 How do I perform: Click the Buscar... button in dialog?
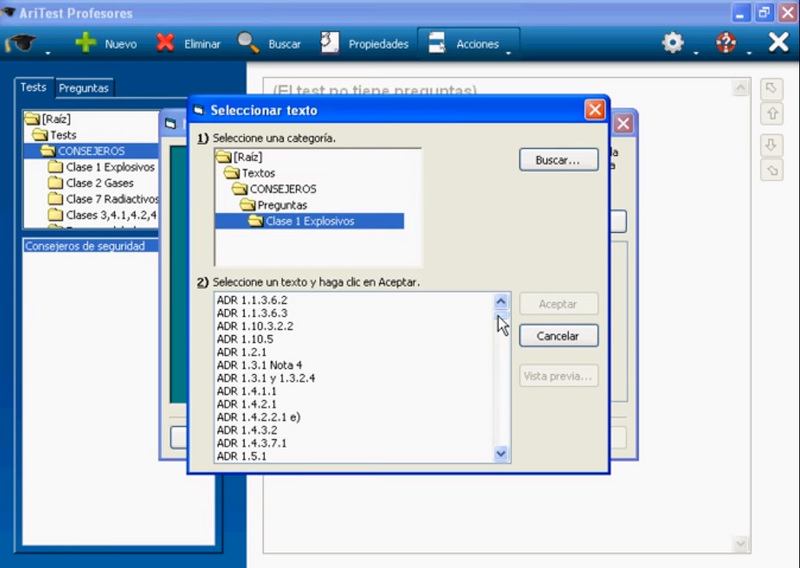click(559, 160)
